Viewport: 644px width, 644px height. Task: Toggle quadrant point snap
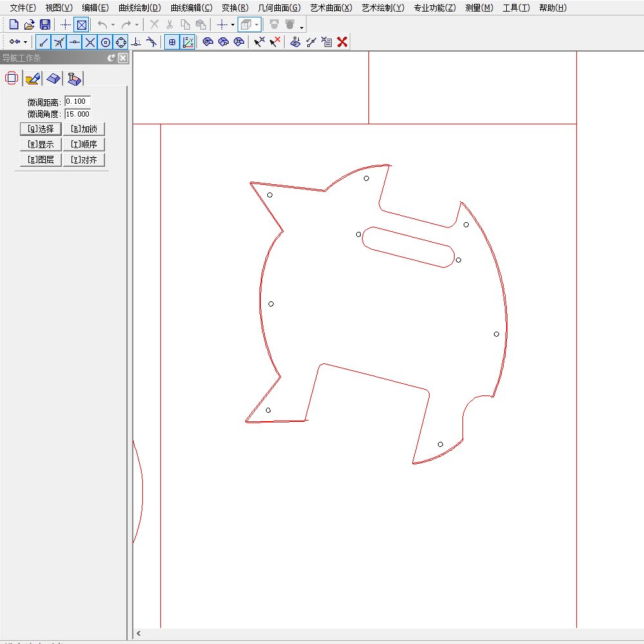[121, 42]
